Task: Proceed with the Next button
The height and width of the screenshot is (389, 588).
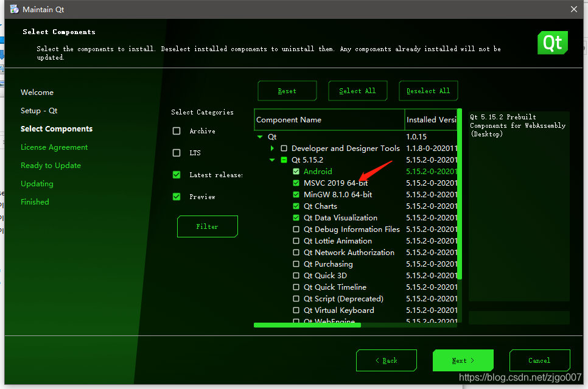Action: pyautogui.click(x=463, y=360)
